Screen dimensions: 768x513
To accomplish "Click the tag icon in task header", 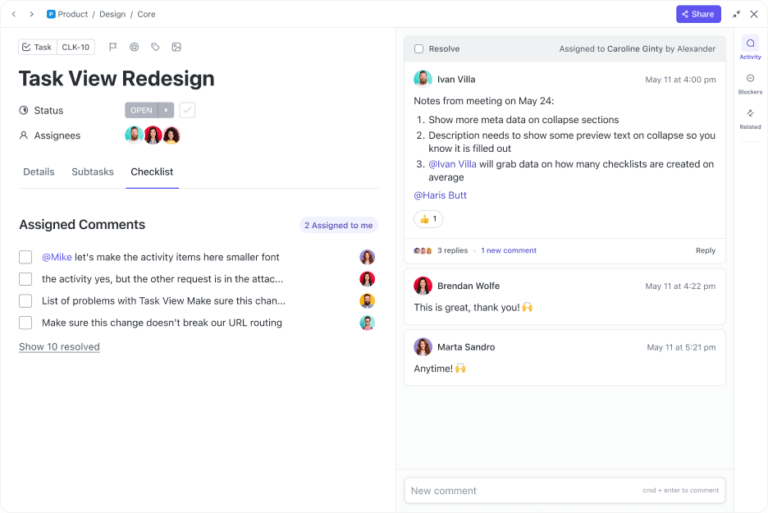I will [155, 47].
